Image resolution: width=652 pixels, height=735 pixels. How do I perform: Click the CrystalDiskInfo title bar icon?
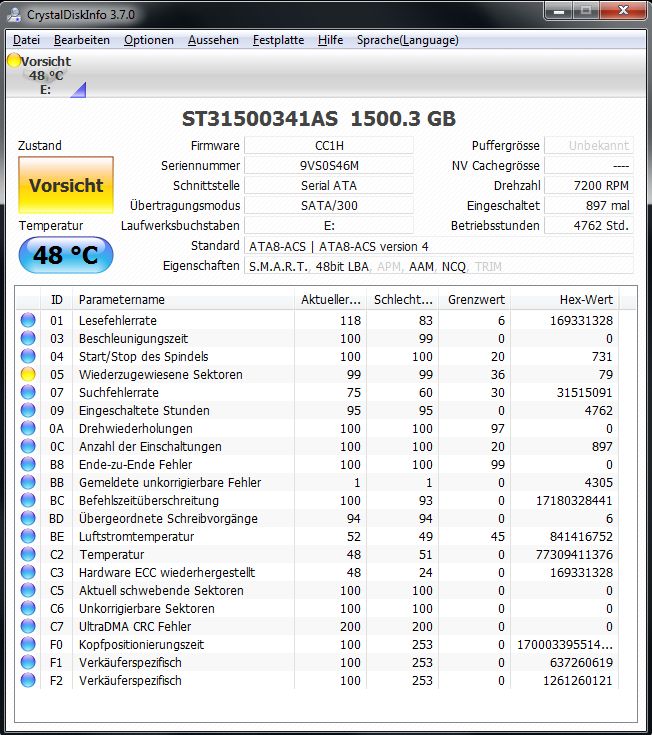coord(15,15)
